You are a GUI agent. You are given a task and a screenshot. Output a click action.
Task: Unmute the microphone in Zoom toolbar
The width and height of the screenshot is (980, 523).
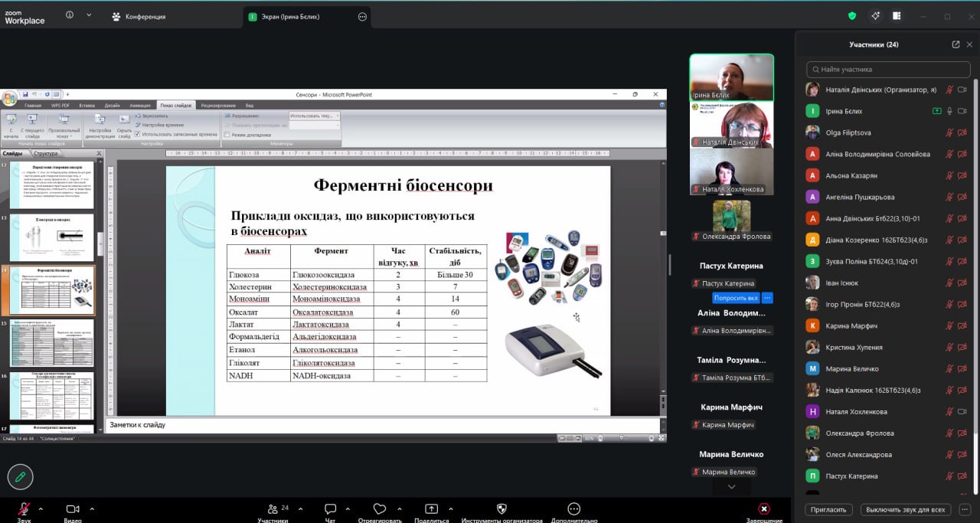pyautogui.click(x=24, y=509)
